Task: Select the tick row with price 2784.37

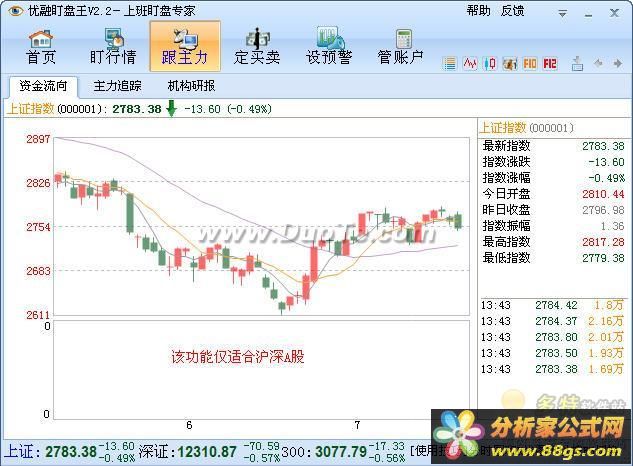Action: click(552, 321)
